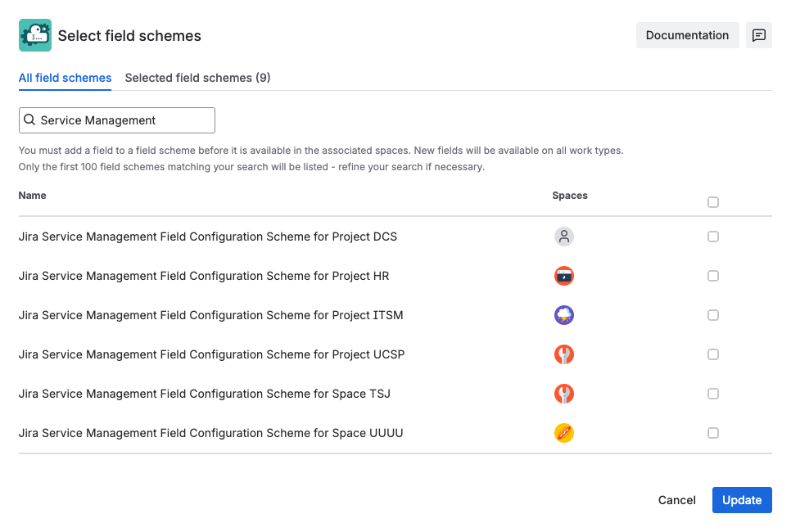The height and width of the screenshot is (532, 791).
Task: Open the feedback comment icon
Action: point(759,35)
